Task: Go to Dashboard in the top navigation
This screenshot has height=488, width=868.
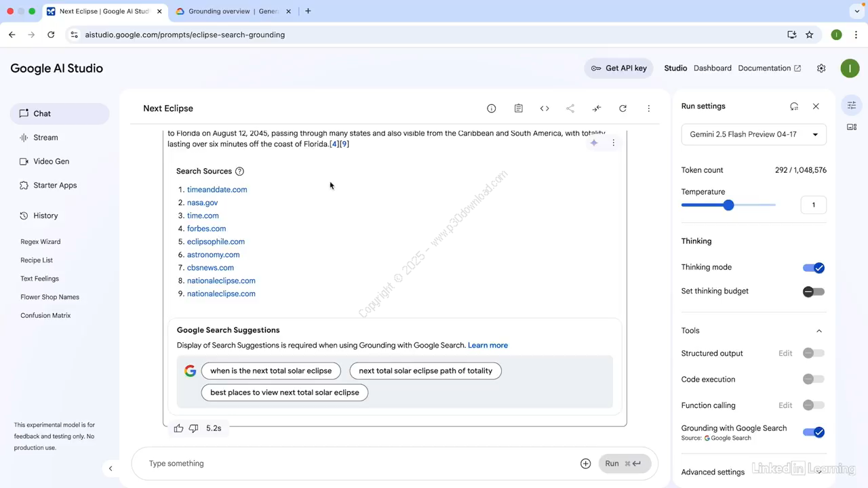Action: click(712, 68)
